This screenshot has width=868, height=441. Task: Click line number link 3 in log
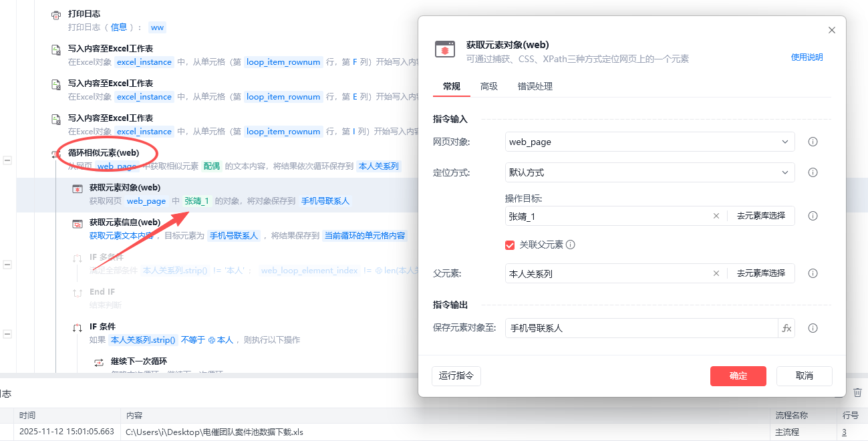point(844,432)
